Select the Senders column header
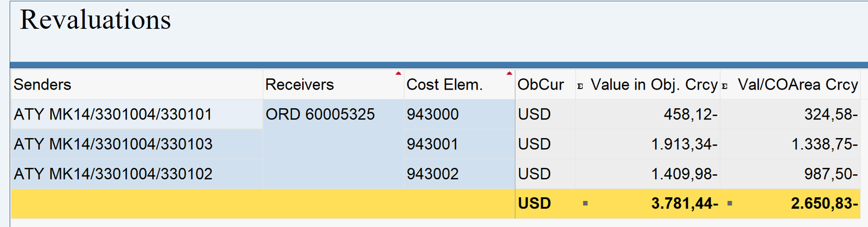 [x=42, y=85]
